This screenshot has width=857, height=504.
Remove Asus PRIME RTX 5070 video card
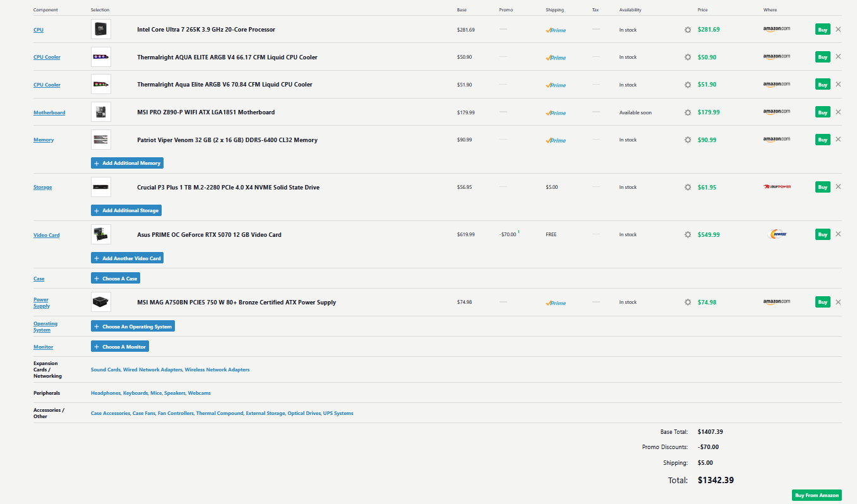pos(838,234)
